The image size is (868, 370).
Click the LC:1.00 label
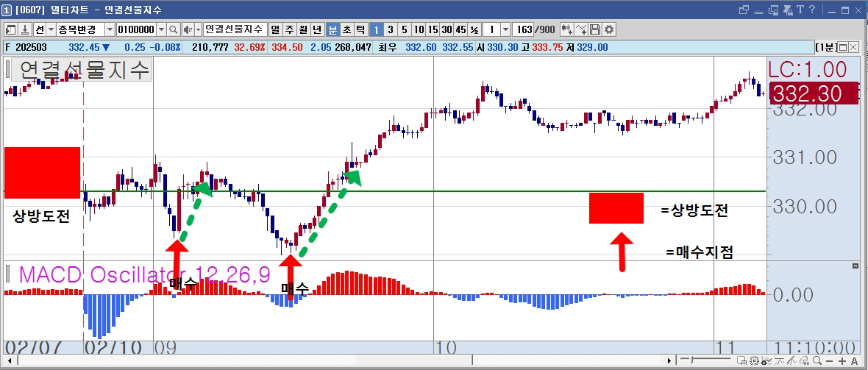(x=808, y=70)
